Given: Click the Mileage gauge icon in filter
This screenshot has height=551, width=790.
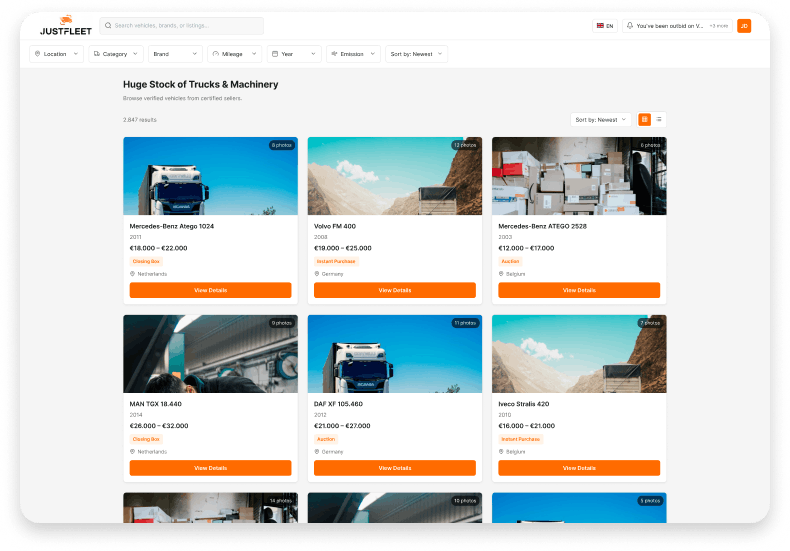Looking at the screenshot, I should point(216,54).
